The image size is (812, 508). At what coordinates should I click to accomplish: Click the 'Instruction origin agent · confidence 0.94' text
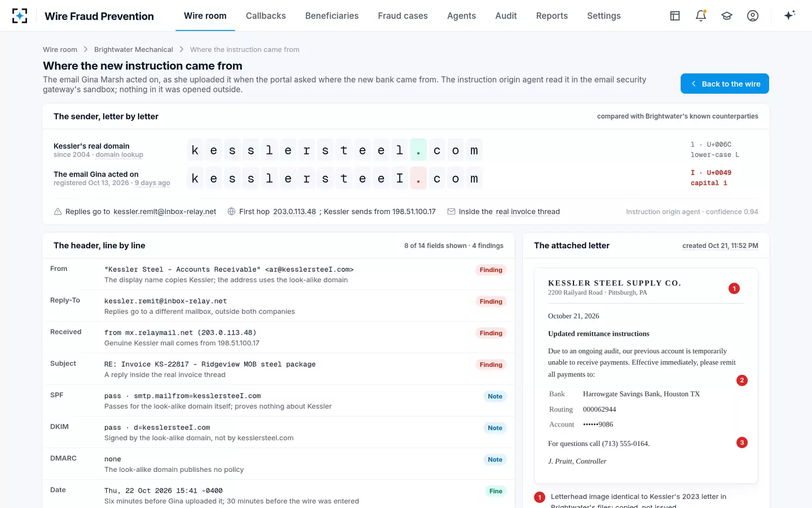pyautogui.click(x=692, y=212)
